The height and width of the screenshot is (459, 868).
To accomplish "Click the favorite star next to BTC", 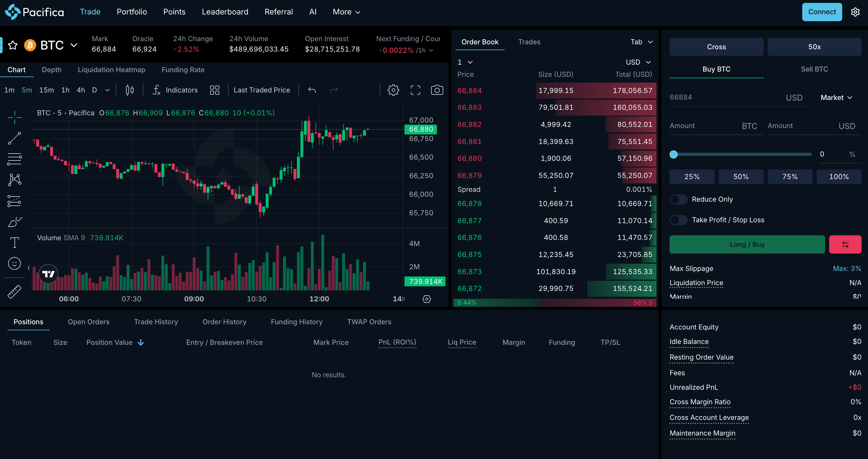I will [x=13, y=45].
